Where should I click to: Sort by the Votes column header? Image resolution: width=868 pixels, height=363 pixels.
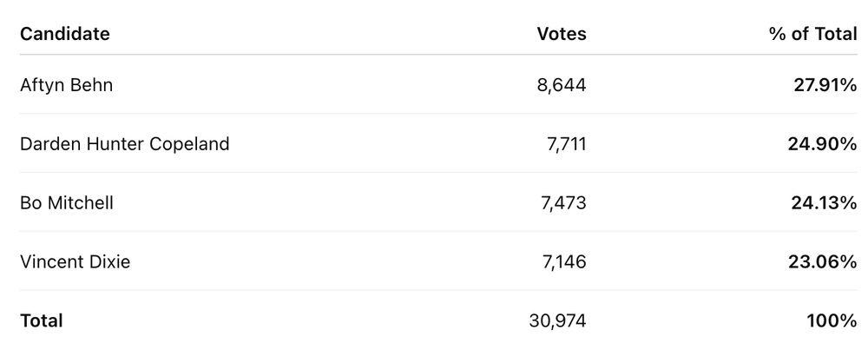(x=562, y=35)
